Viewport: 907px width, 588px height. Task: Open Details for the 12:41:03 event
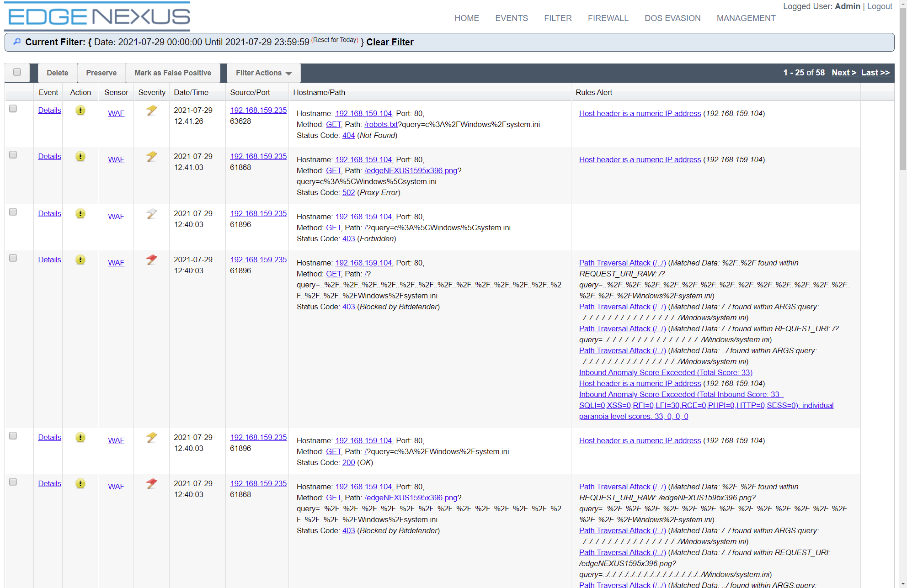click(x=49, y=156)
